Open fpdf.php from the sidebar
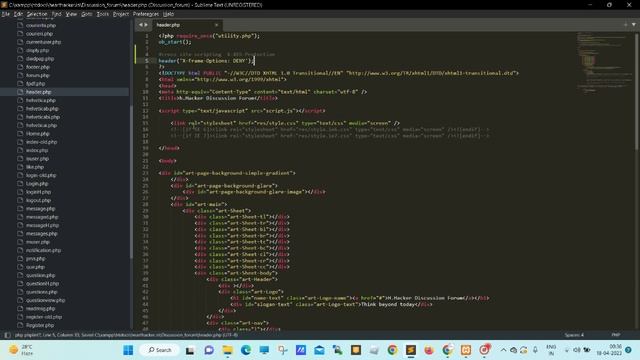This screenshot has height=360, width=640. click(36, 84)
